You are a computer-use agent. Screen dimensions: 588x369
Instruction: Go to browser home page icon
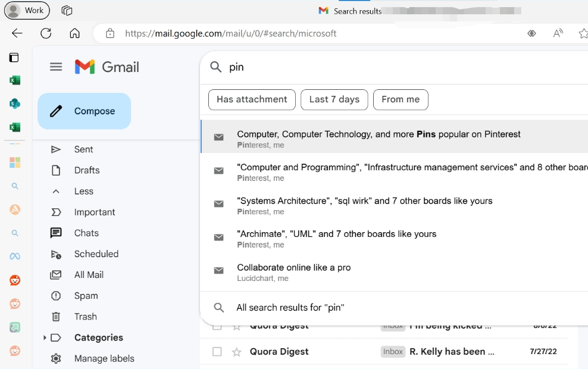[74, 33]
